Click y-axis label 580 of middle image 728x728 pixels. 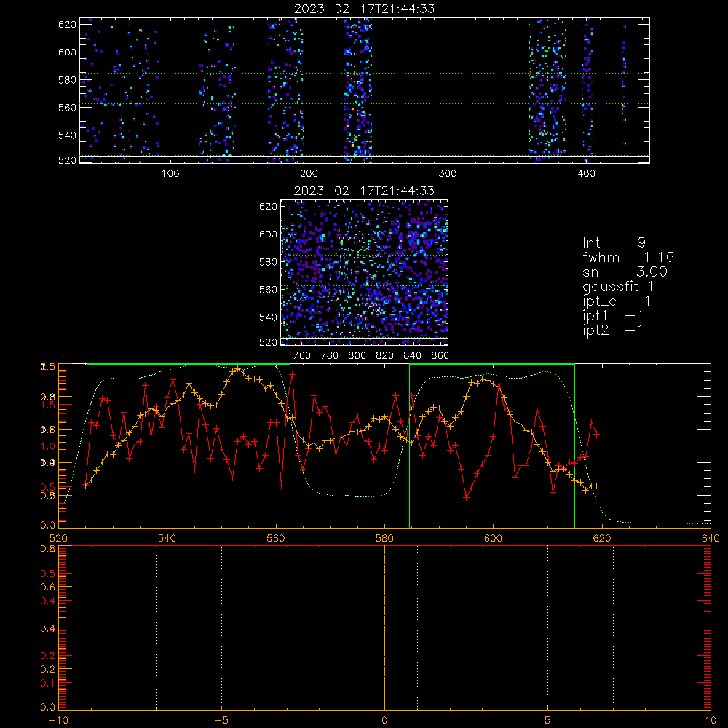269,262
